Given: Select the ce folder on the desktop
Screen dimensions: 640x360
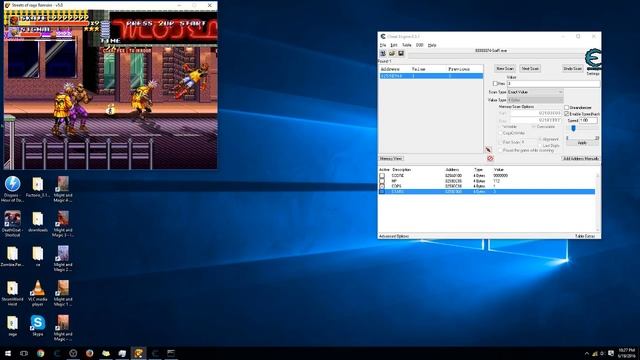Looking at the screenshot, I should click(x=38, y=257).
